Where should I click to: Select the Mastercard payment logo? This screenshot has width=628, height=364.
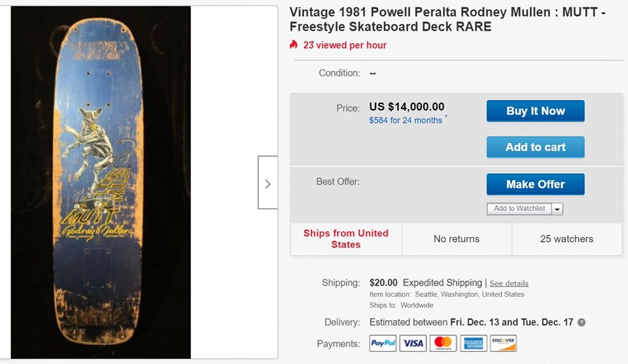pos(443,343)
